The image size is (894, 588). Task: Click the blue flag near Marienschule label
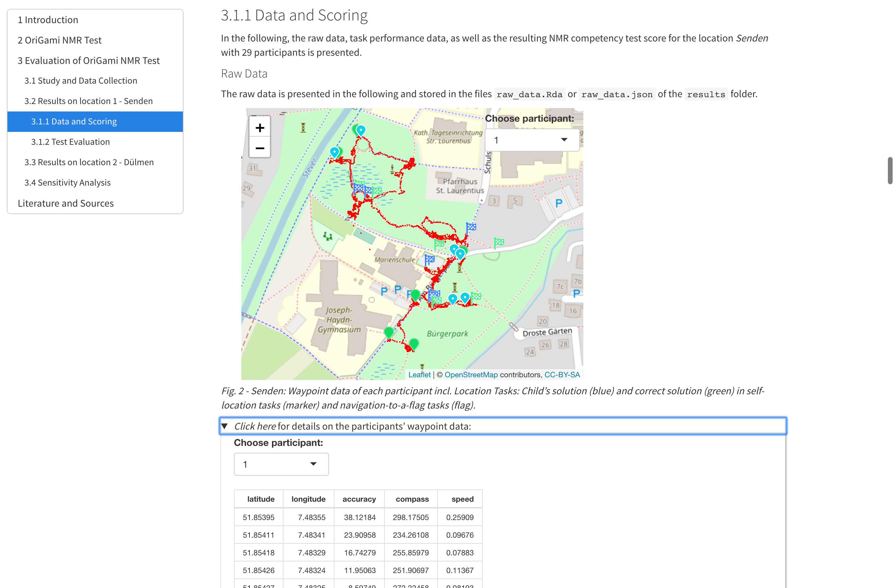pos(429,259)
